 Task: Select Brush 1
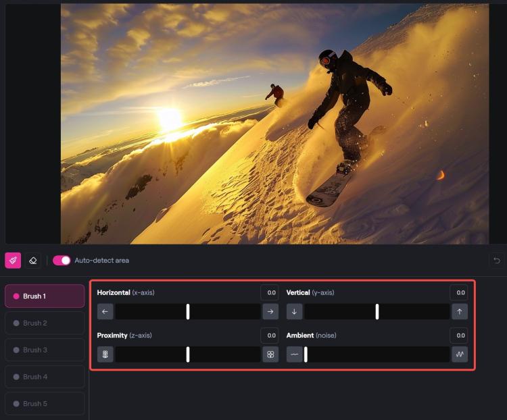click(x=45, y=296)
